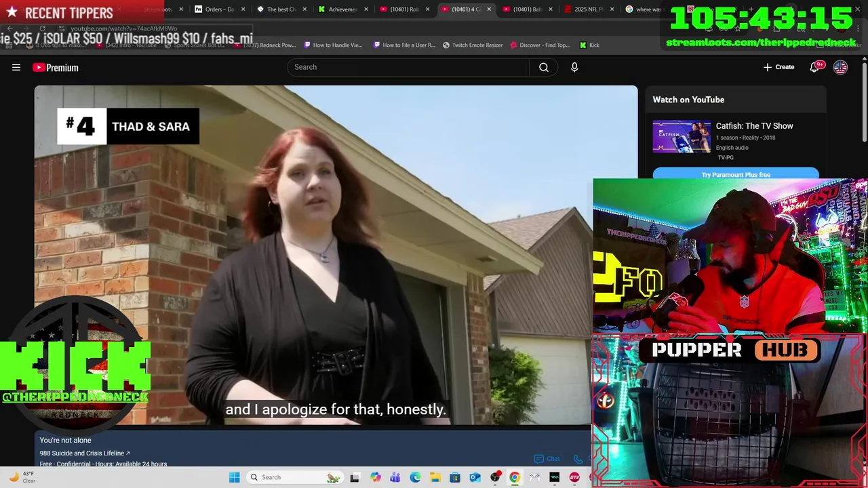
Task: Switch to the 'where was' Google tab
Action: (643, 9)
